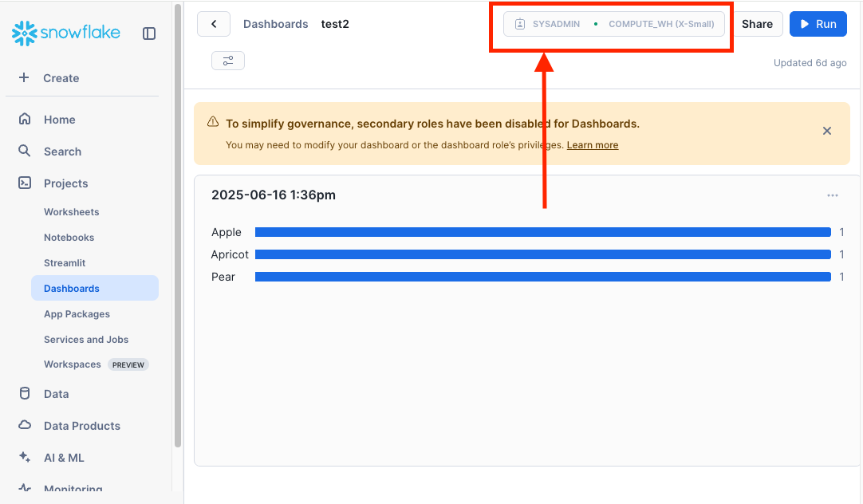Click the Dashboards breadcrumb
863x504 pixels.
click(x=276, y=24)
